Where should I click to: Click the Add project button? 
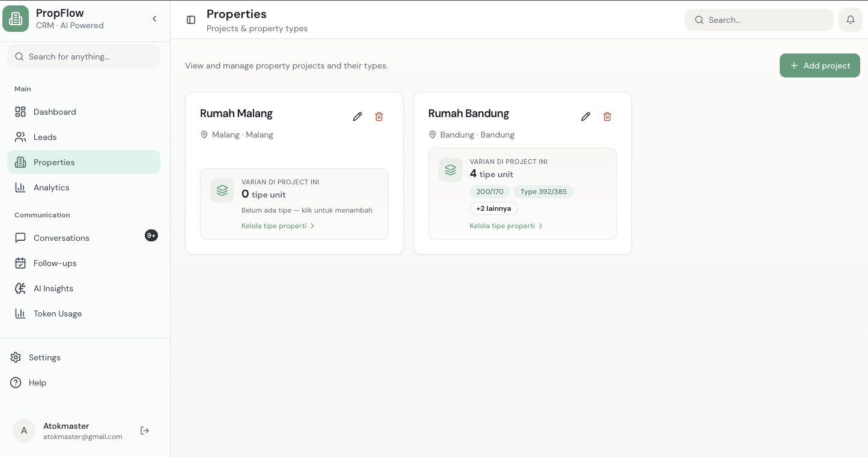pyautogui.click(x=820, y=65)
